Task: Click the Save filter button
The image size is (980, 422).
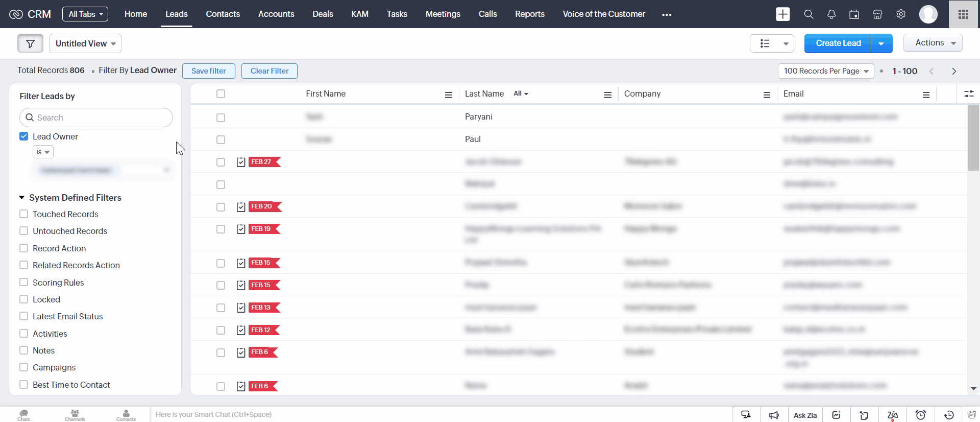Action: click(x=208, y=71)
